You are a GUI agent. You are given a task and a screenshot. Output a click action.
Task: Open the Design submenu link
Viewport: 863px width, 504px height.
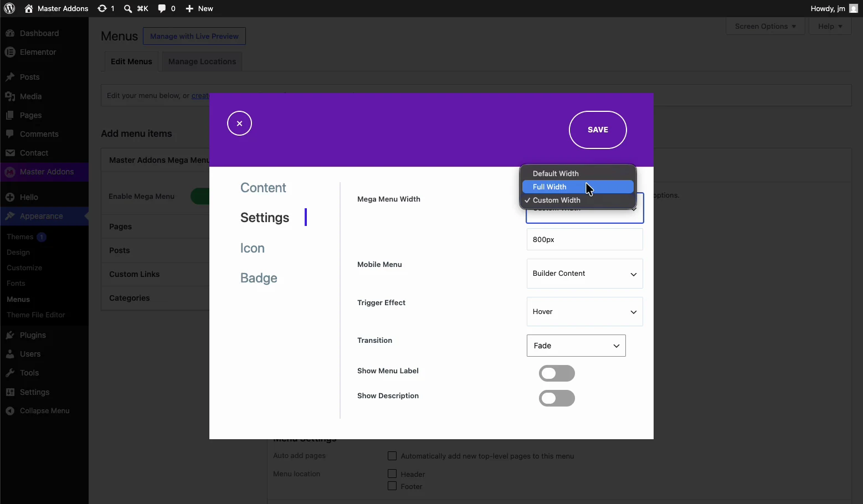pyautogui.click(x=18, y=252)
